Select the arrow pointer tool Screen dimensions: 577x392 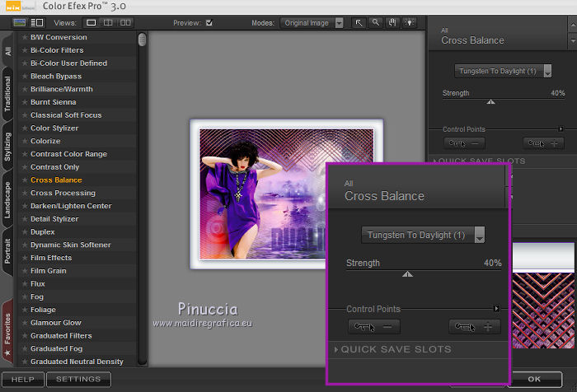(359, 23)
